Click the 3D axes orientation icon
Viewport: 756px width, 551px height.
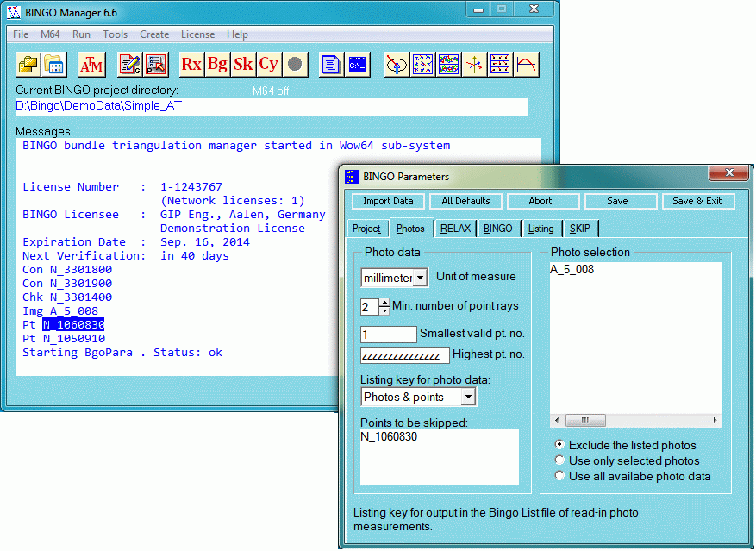tap(474, 64)
